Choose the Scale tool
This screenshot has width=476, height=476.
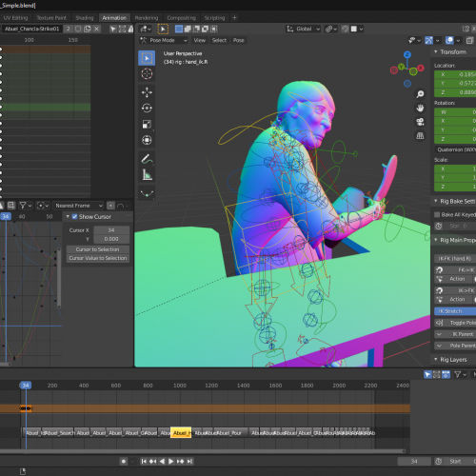click(x=147, y=124)
